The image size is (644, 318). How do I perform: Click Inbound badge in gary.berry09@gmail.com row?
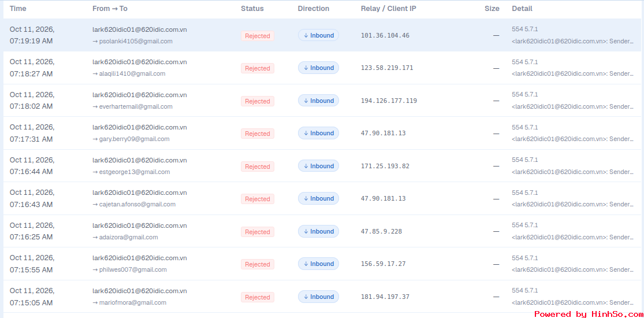click(318, 134)
